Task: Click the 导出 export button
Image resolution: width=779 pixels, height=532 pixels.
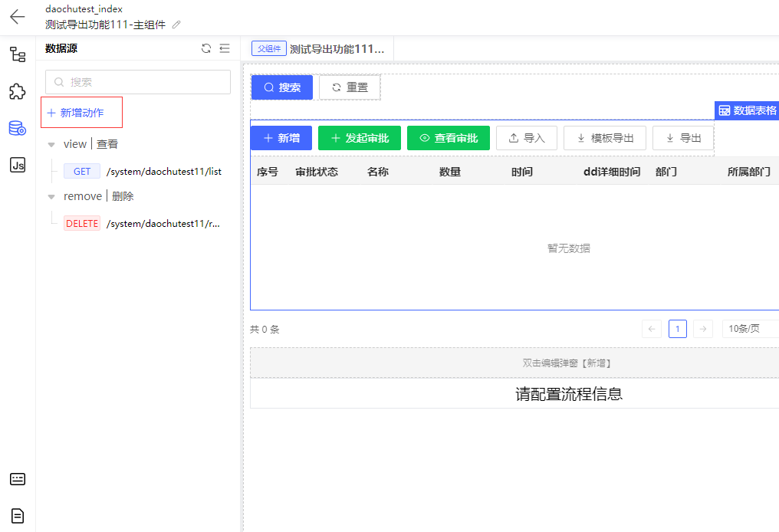Action: click(x=683, y=138)
